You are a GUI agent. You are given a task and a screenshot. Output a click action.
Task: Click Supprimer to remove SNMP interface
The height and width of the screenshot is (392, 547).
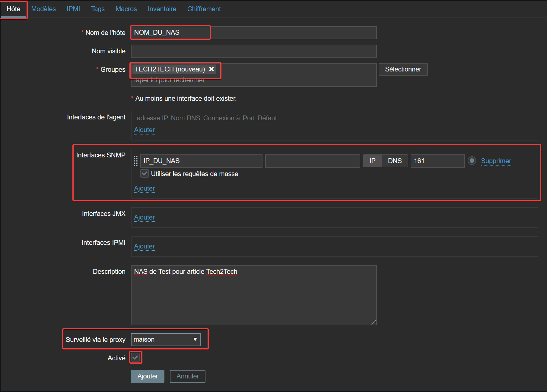click(496, 161)
